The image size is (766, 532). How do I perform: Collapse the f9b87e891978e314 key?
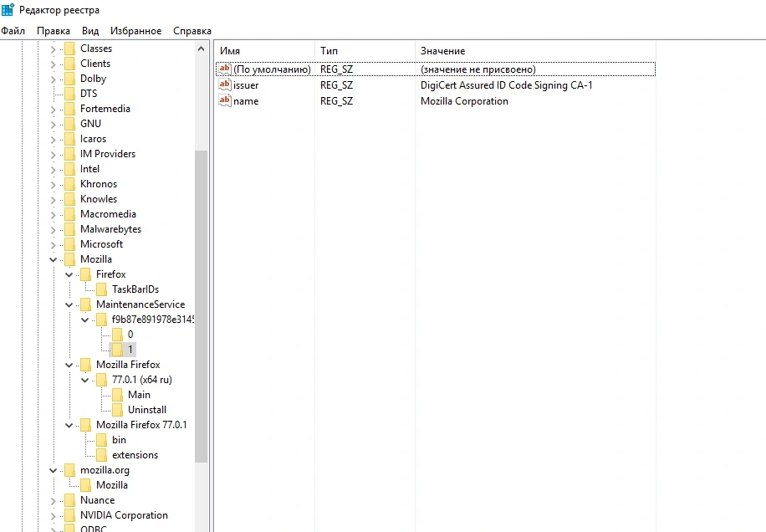84,320
